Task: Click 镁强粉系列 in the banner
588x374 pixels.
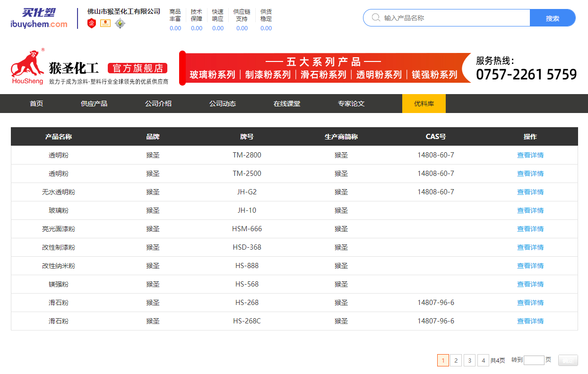Action: 434,75
